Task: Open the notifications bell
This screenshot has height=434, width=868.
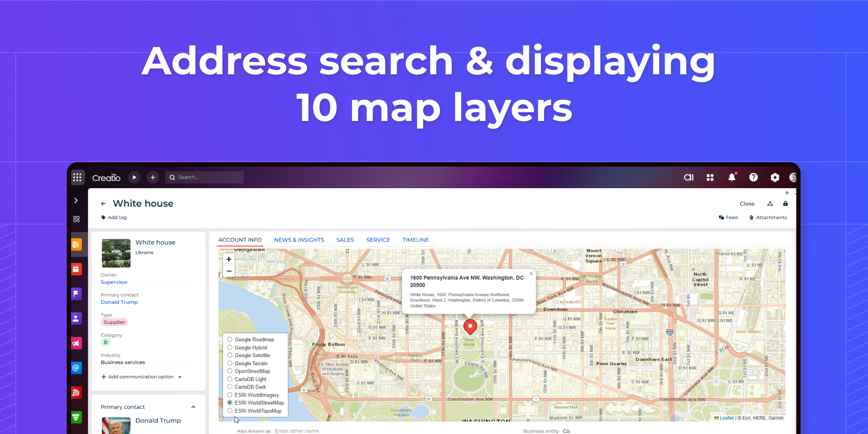Action: [732, 177]
